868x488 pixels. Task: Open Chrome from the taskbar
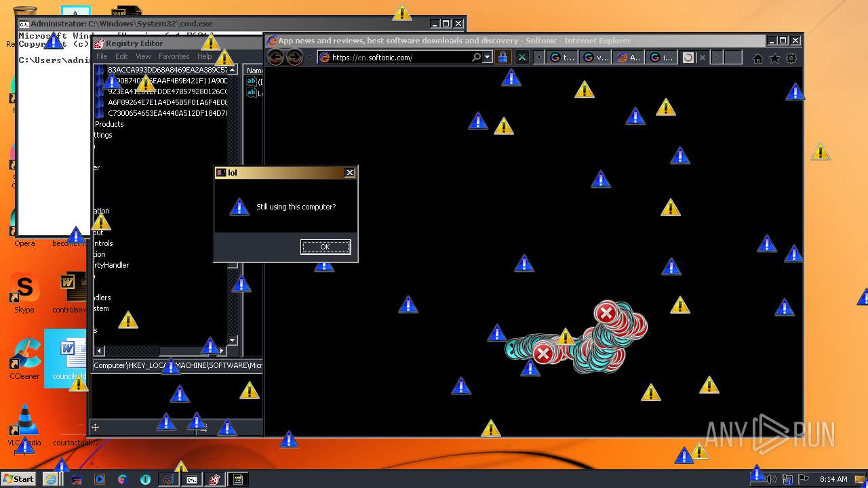click(x=122, y=479)
